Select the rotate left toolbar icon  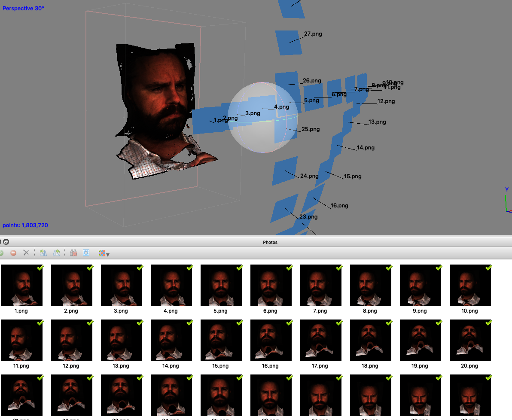tap(56, 253)
